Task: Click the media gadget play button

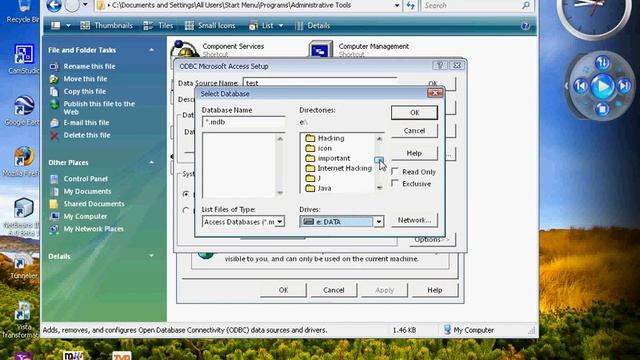Action: tap(602, 87)
